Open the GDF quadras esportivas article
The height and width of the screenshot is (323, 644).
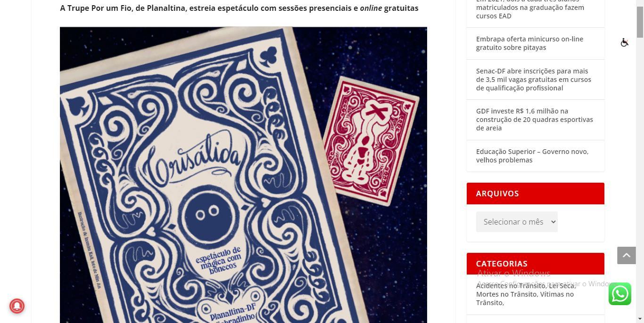click(x=535, y=120)
